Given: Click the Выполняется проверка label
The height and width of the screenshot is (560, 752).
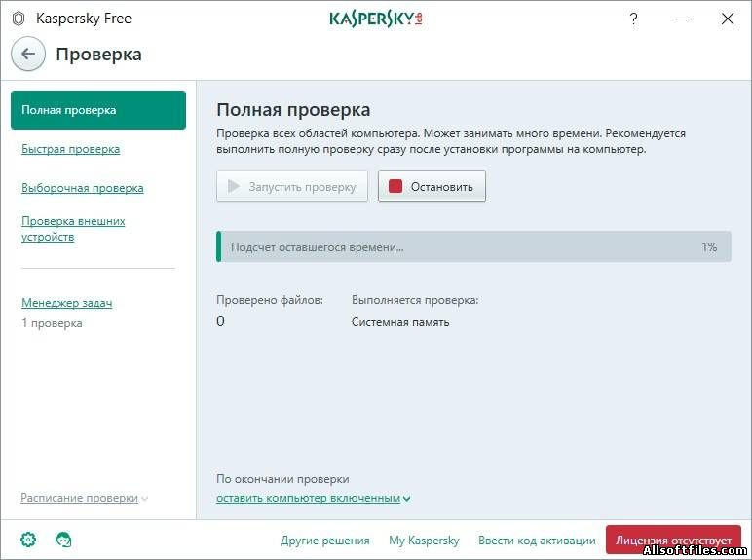Looking at the screenshot, I should click(x=415, y=300).
